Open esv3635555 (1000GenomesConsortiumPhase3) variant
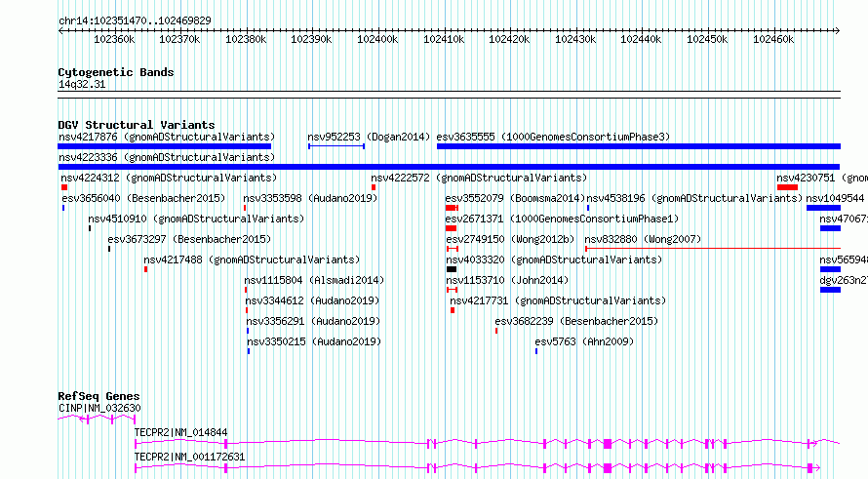 553,137
